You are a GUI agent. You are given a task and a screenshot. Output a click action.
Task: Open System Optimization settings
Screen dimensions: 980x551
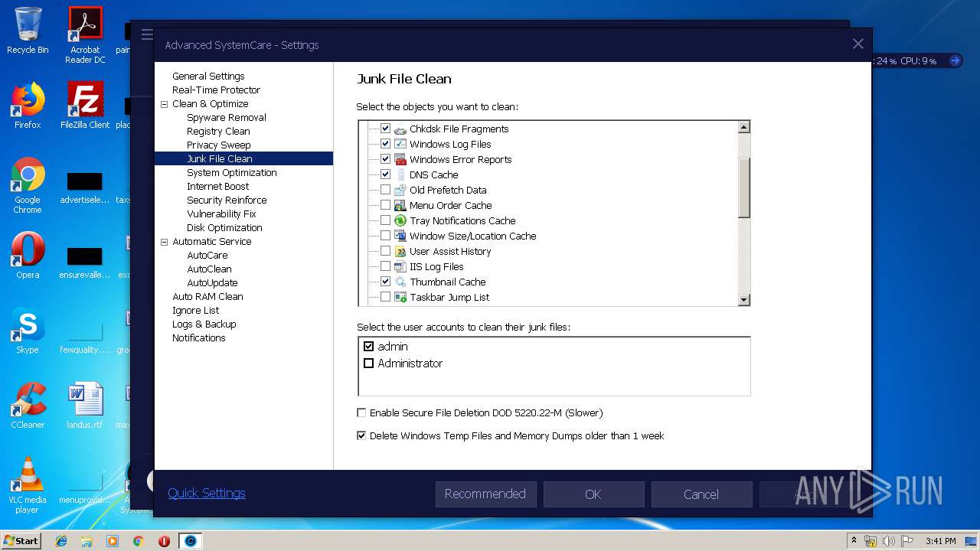(x=232, y=173)
